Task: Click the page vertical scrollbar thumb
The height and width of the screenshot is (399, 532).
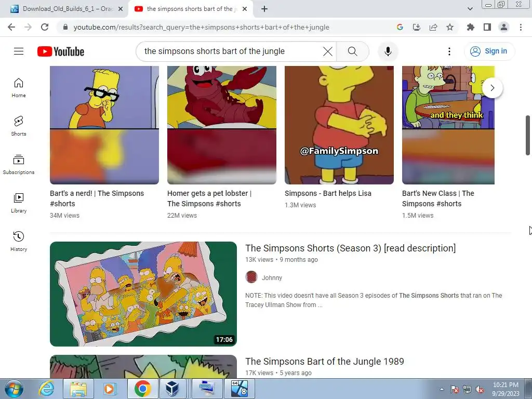Action: click(528, 135)
